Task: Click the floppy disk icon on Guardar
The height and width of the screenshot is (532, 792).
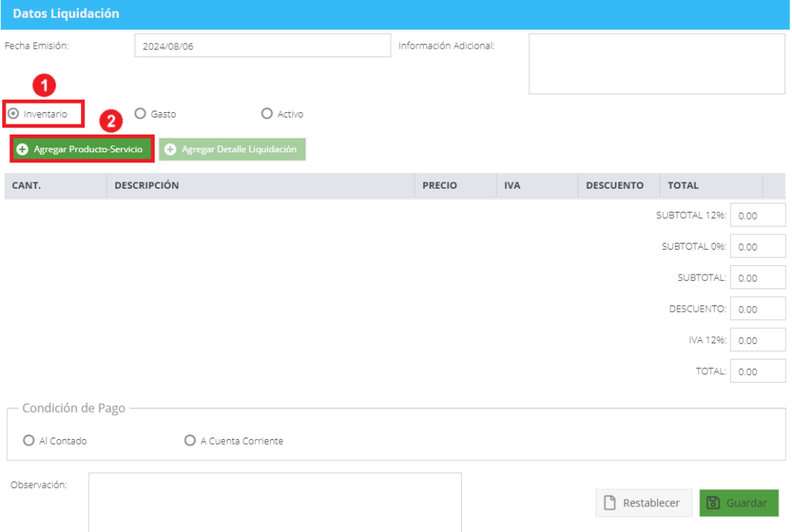Action: point(712,503)
